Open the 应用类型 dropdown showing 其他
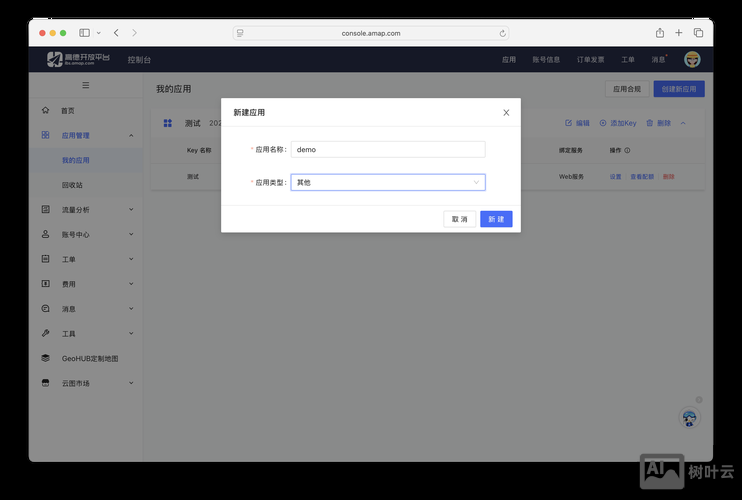 coord(387,183)
